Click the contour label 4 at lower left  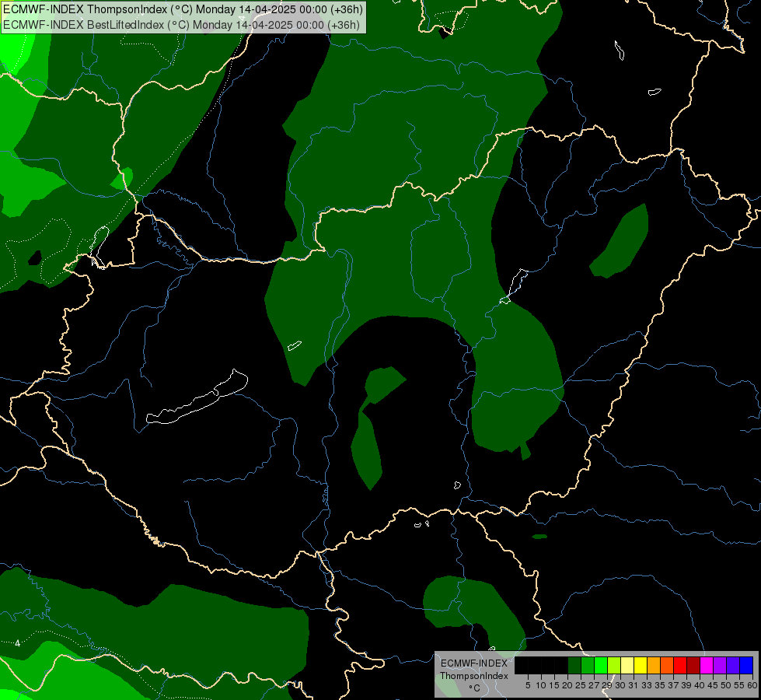pyautogui.click(x=17, y=643)
